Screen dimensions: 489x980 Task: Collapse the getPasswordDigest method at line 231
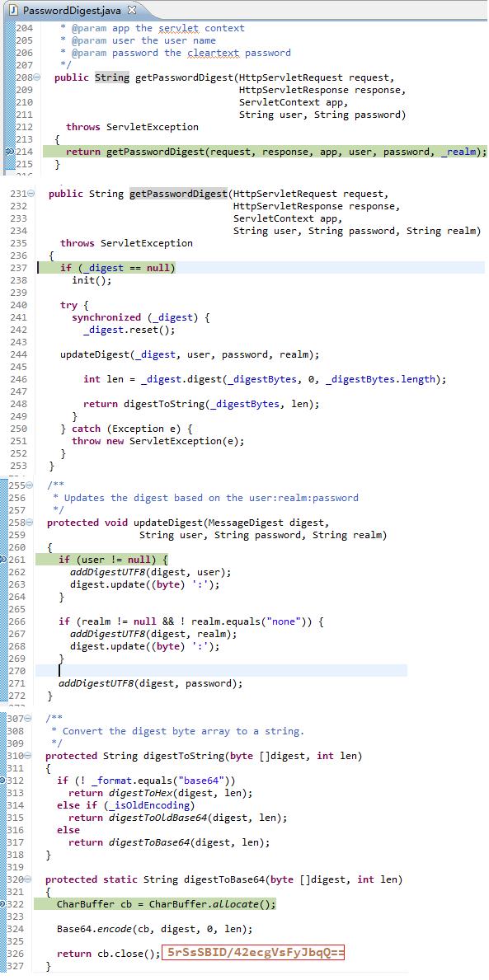31,194
